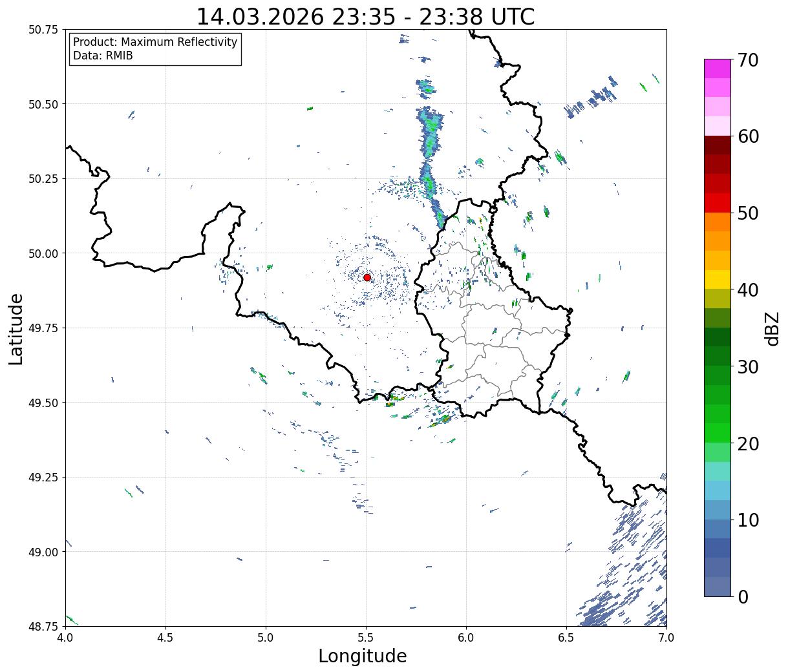The image size is (788, 672).
Task: Click the latitude tick label 49.25
Action: pyautogui.click(x=44, y=477)
